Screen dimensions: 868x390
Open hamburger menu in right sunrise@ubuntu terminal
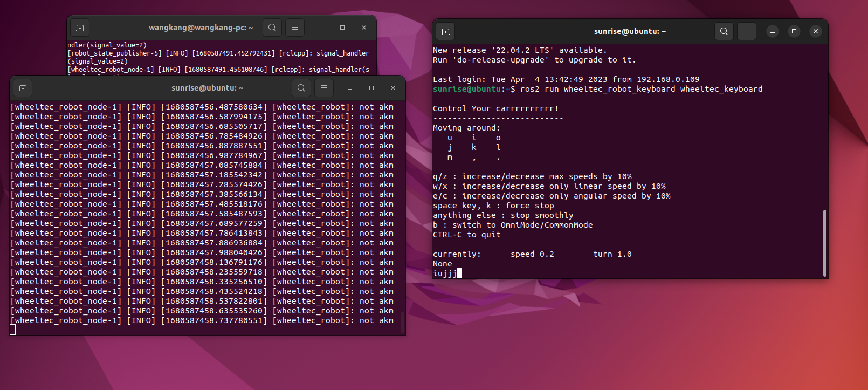(x=747, y=31)
